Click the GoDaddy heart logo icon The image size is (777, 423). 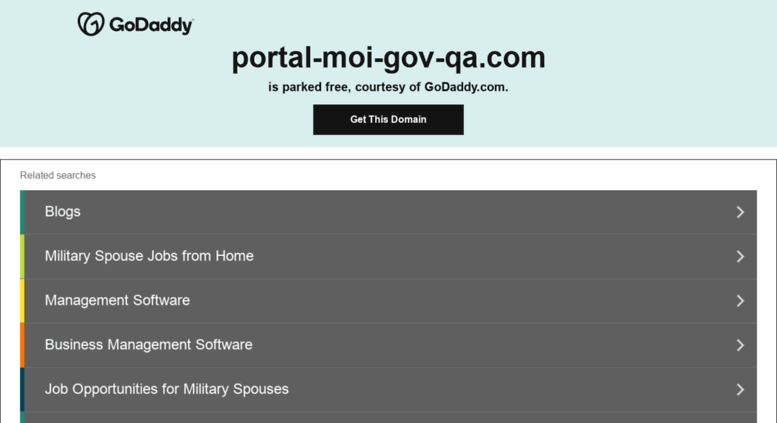coord(91,24)
